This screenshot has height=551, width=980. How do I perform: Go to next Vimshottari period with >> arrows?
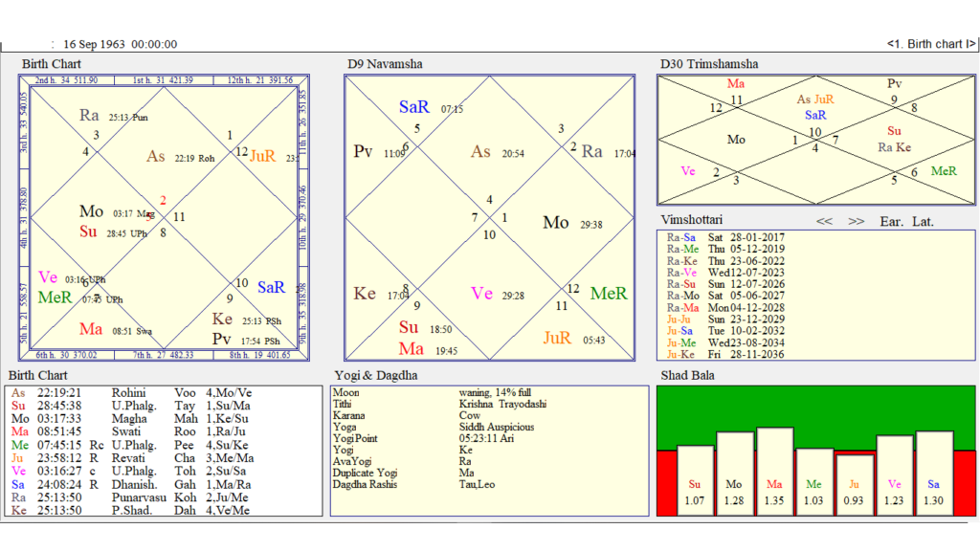[x=856, y=221]
